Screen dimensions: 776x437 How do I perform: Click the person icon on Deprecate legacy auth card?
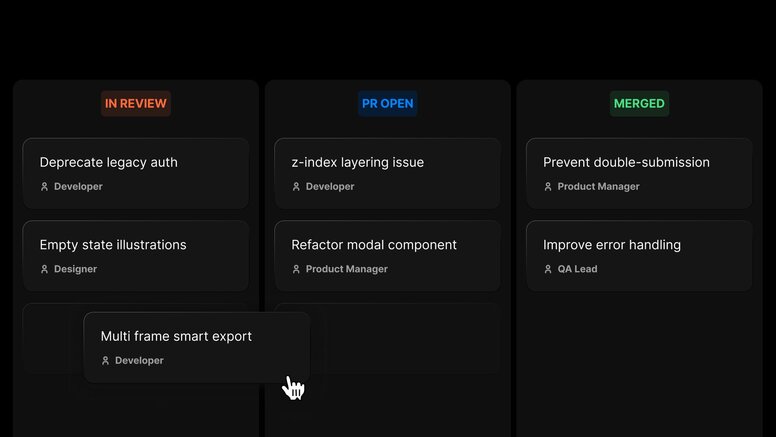tap(44, 187)
